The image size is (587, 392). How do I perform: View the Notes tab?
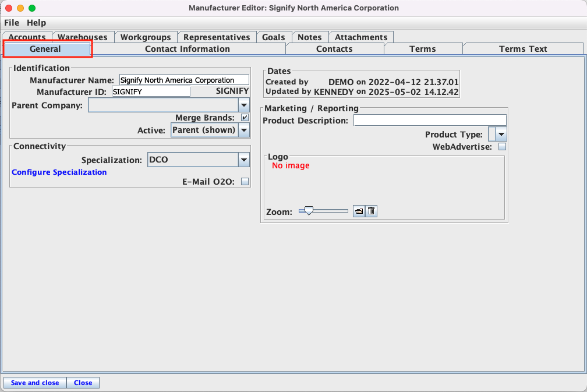[310, 37]
